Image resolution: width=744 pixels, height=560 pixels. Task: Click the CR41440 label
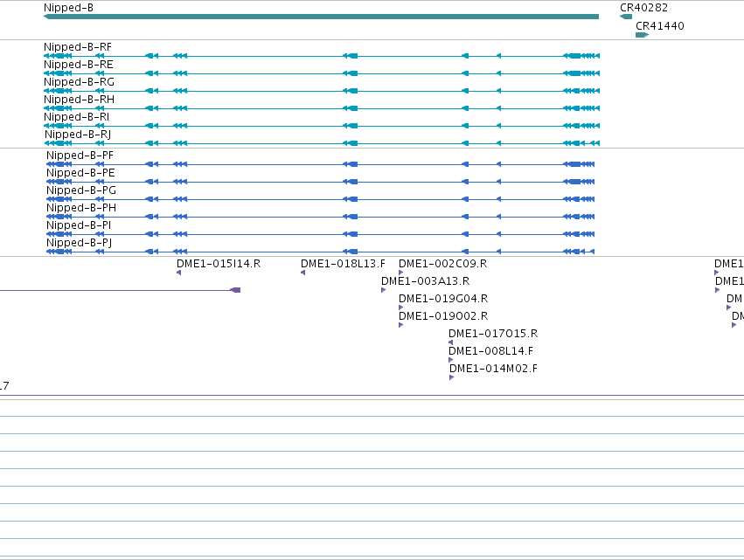click(x=659, y=26)
